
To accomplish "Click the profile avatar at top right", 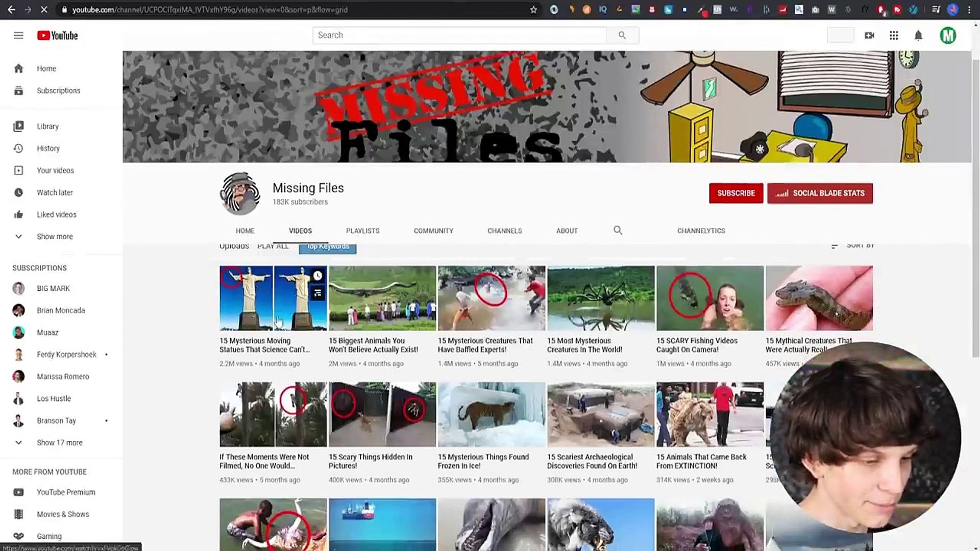I will (948, 35).
